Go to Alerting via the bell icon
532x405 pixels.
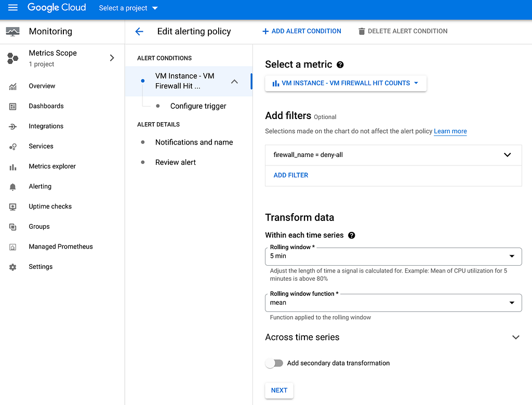tap(13, 187)
